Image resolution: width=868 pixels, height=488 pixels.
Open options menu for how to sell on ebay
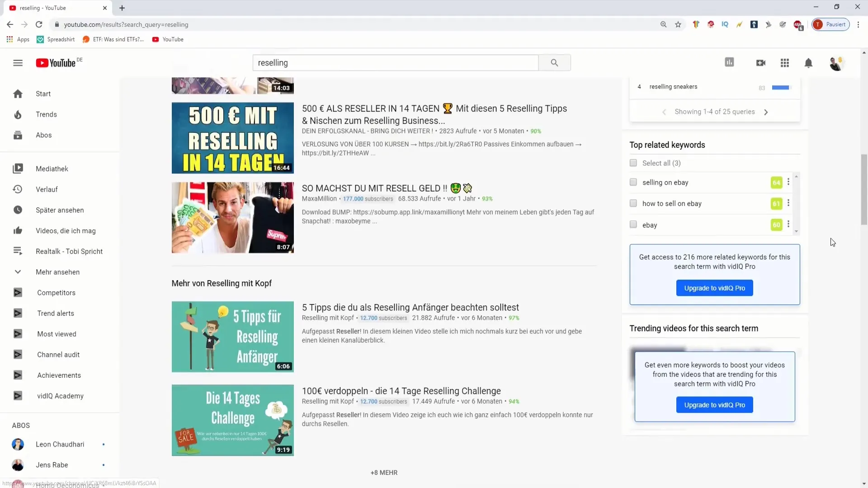coord(788,203)
